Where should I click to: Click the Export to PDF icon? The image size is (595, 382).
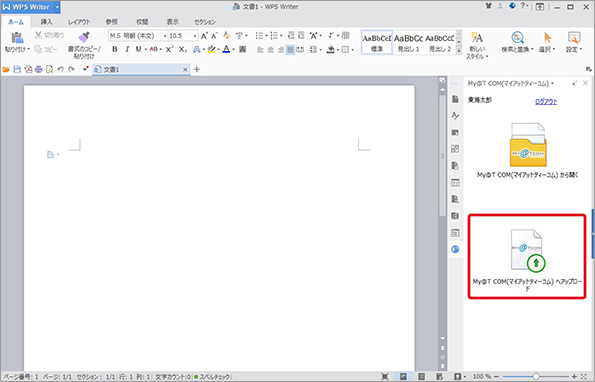[x=28, y=69]
